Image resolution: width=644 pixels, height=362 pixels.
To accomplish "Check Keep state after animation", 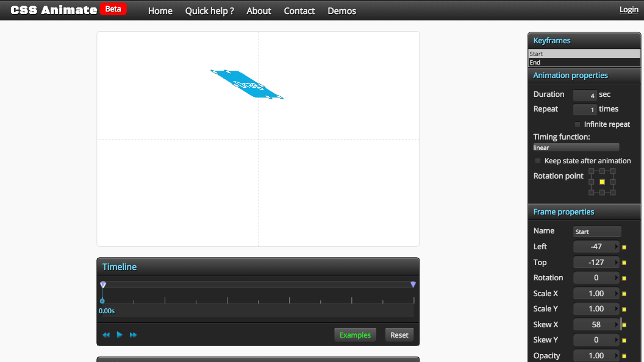I will pos(538,161).
